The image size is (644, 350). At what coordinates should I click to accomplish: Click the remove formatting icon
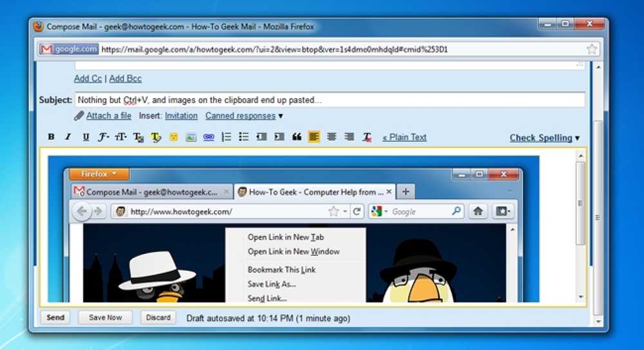[367, 137]
